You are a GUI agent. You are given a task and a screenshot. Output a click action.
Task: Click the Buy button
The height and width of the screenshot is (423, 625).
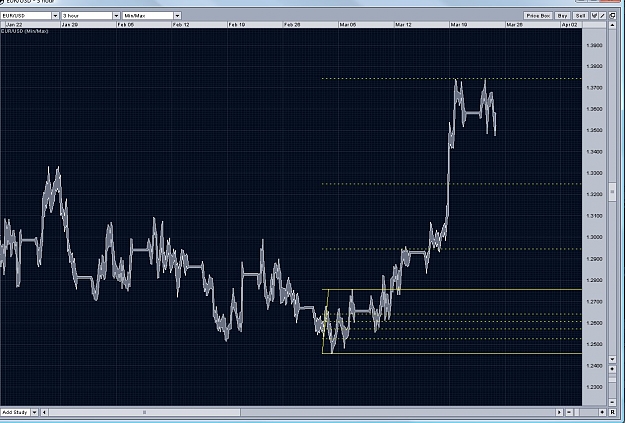[562, 16]
